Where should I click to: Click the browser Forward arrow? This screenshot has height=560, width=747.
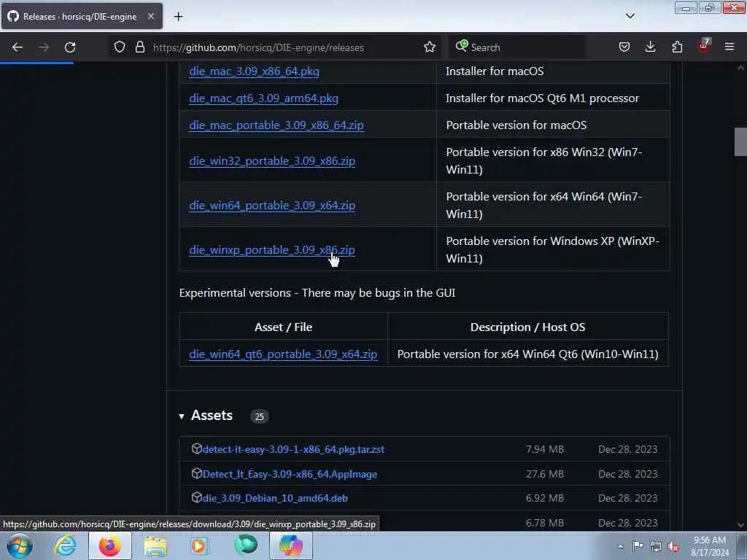[43, 47]
